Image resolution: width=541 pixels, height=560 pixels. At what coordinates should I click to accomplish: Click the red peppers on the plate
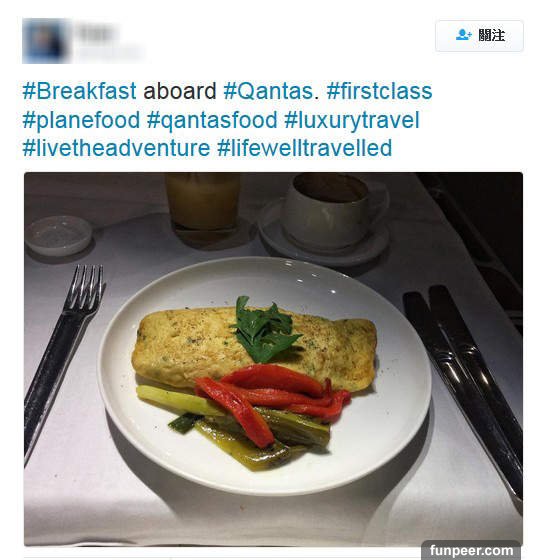273,399
